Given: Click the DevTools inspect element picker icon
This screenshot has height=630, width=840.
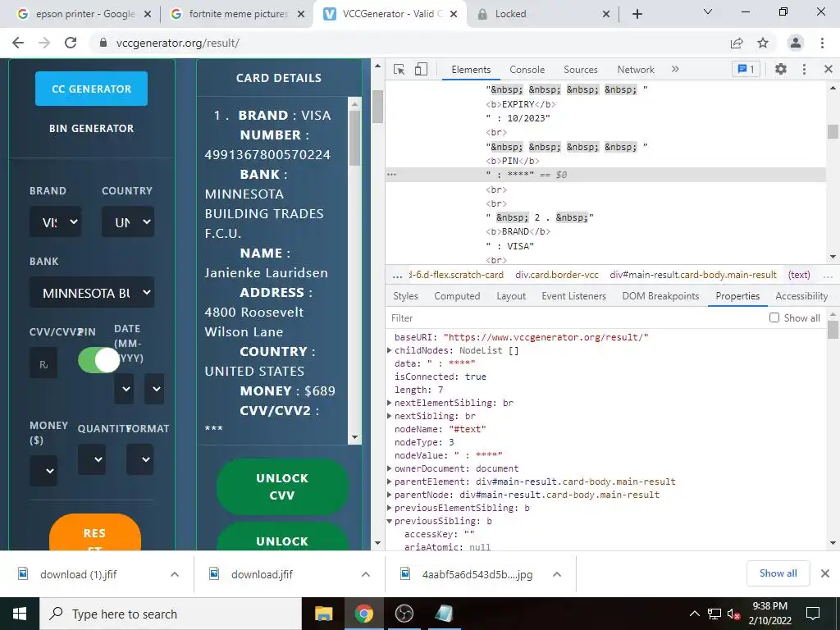Looking at the screenshot, I should coord(399,69).
